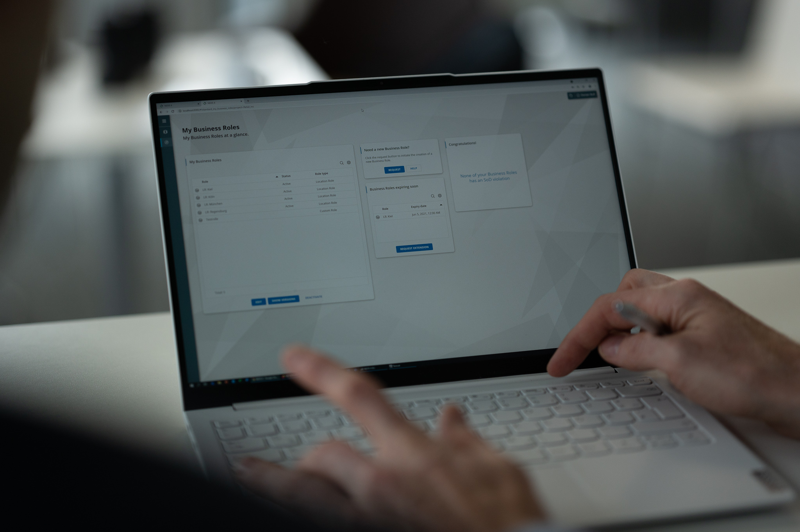The image size is (800, 532).
Task: Click the REQUEST button for new Business Role
Action: [395, 169]
